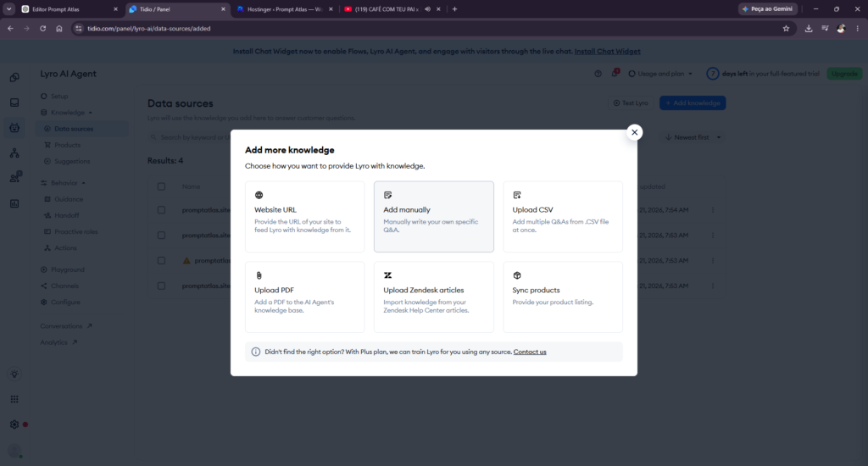Click the globe icon on Website URL
The height and width of the screenshot is (466, 868).
coord(259,195)
